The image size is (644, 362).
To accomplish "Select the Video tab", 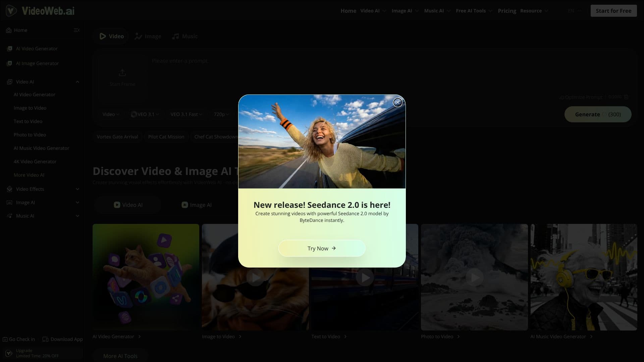I will coord(112,36).
